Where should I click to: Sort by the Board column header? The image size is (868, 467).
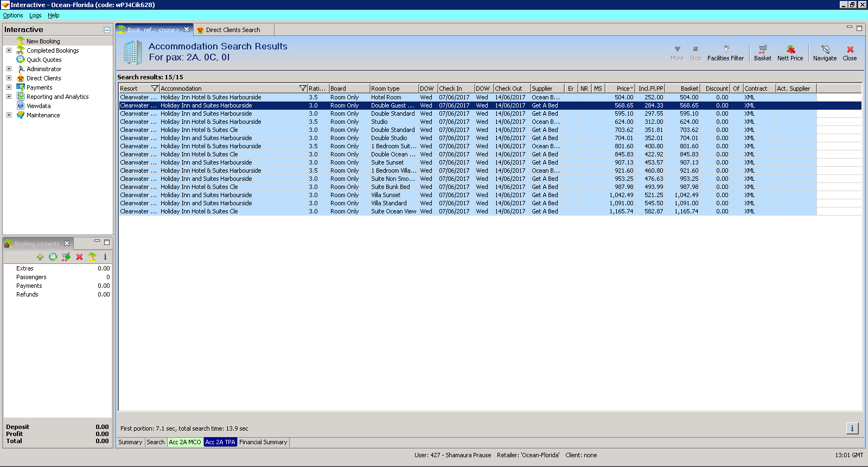click(x=349, y=89)
